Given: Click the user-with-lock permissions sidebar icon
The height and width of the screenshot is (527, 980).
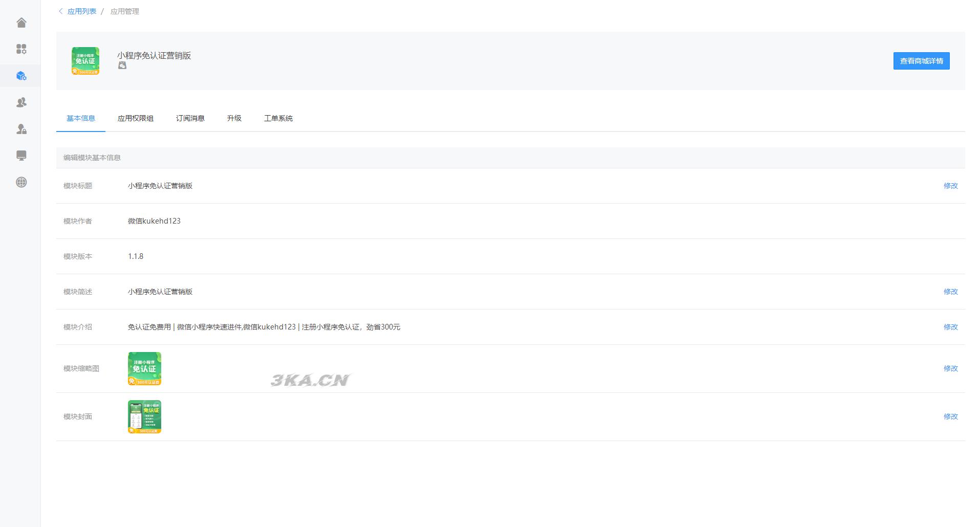Looking at the screenshot, I should (21, 129).
